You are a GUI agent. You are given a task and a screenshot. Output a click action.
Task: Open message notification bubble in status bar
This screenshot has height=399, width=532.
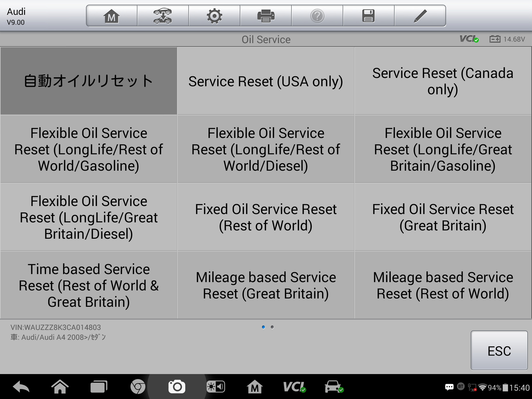[449, 387]
